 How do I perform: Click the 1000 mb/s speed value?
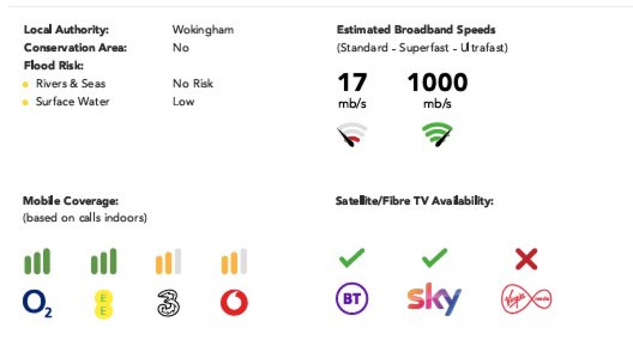(x=437, y=90)
